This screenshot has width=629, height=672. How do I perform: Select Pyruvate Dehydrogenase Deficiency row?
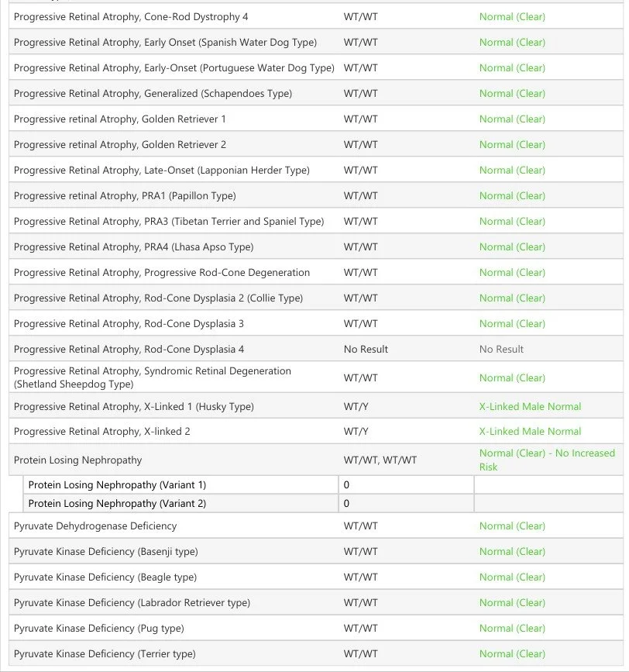[316, 526]
